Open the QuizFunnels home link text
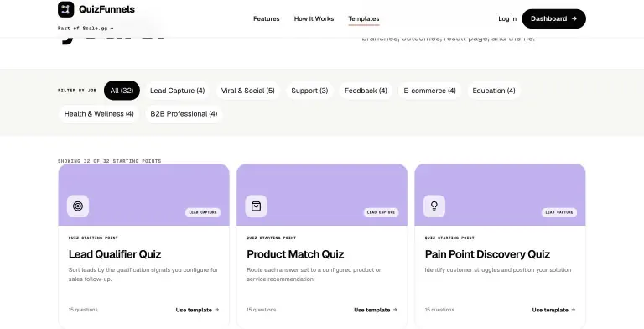 tap(106, 9)
